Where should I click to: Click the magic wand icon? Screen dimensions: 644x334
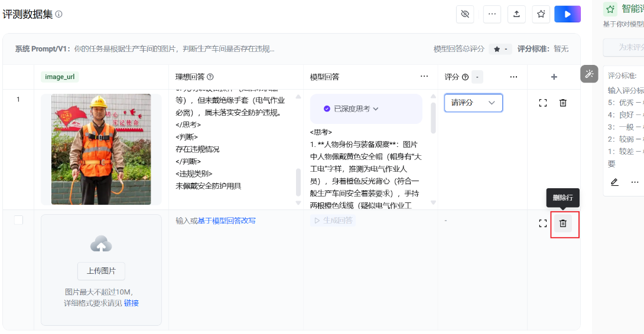[589, 74]
